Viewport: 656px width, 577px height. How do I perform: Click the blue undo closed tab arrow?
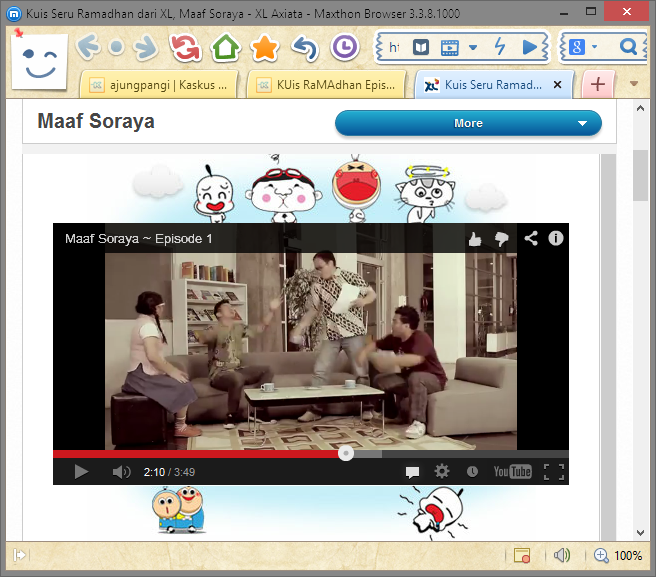click(x=305, y=47)
